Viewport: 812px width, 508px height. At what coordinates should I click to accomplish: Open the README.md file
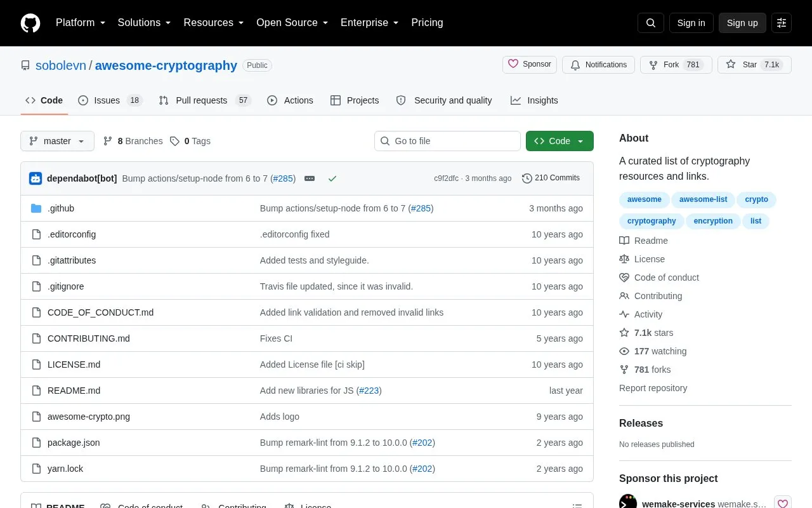[74, 391]
